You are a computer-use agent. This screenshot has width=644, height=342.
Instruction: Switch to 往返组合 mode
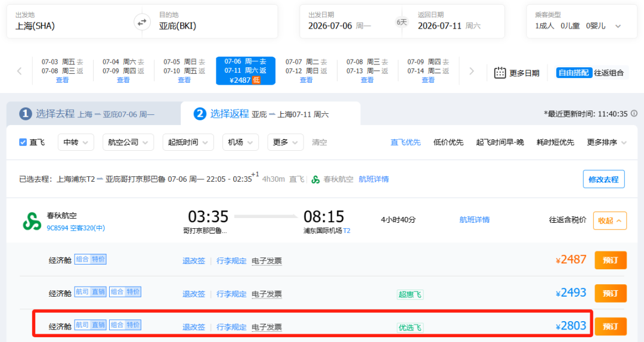(x=609, y=73)
